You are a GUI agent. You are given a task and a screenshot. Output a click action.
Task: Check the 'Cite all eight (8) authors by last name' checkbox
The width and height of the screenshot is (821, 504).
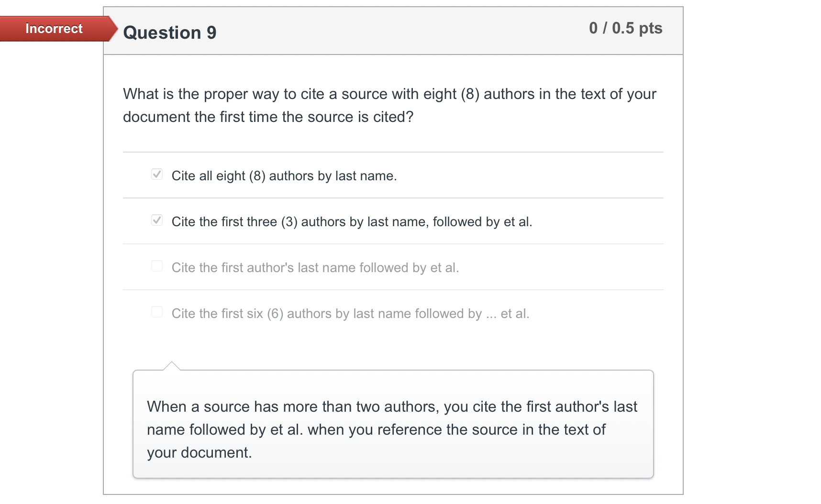pyautogui.click(x=157, y=174)
